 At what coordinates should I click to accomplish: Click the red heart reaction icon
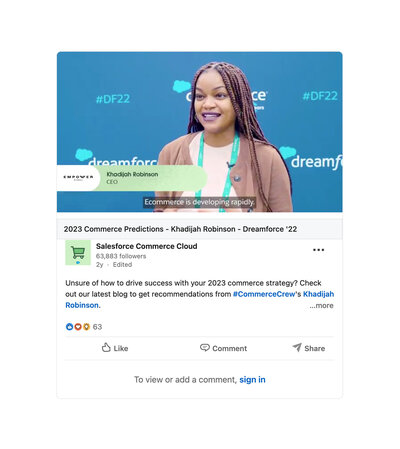pyautogui.click(x=78, y=327)
